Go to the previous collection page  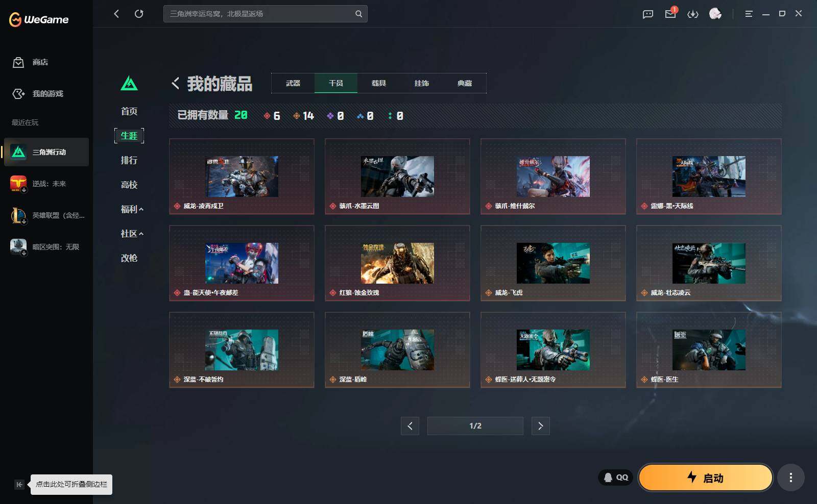410,426
